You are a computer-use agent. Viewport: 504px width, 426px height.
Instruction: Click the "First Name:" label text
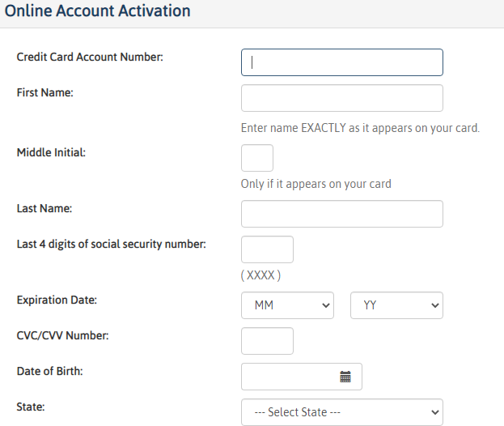tap(45, 92)
